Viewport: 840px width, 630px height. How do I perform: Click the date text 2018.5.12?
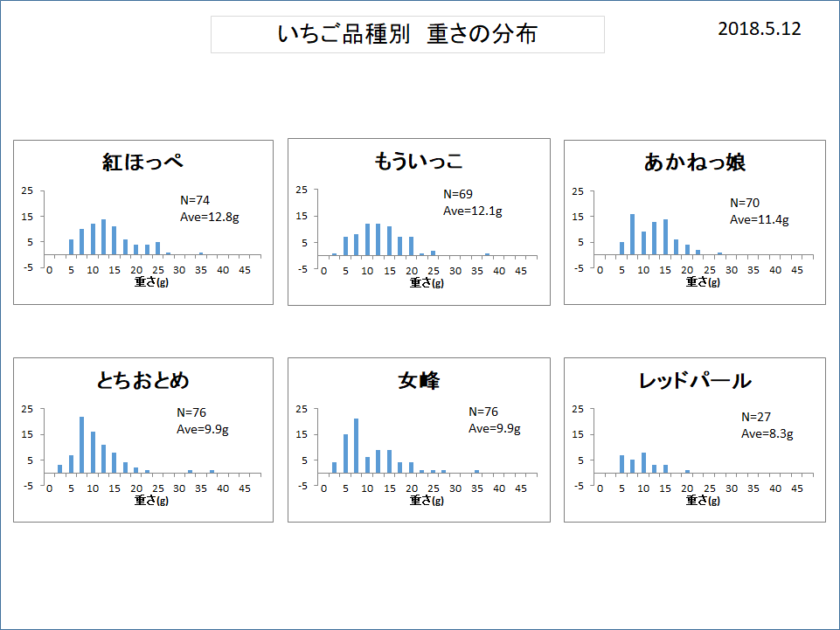point(759,29)
